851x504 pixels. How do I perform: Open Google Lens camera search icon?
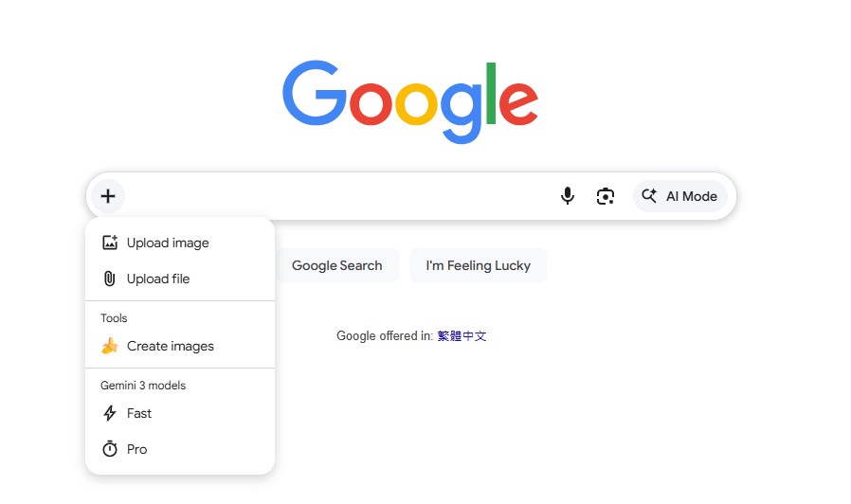[x=606, y=196]
